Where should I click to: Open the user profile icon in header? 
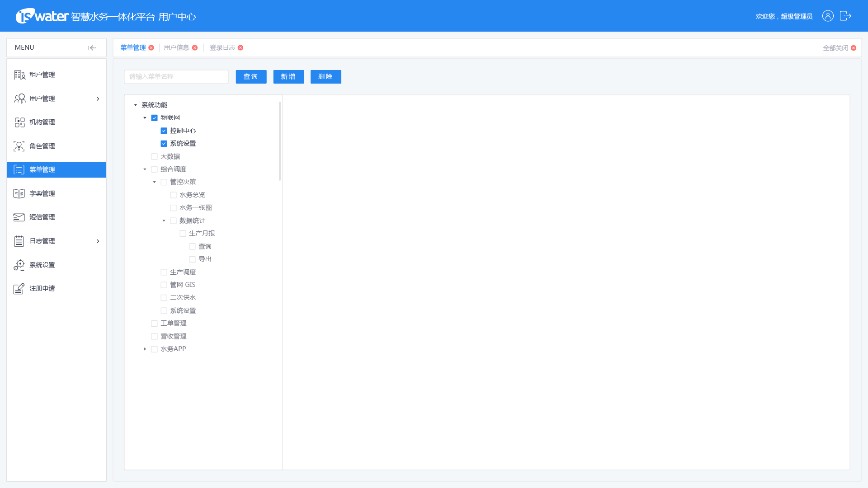(x=828, y=16)
